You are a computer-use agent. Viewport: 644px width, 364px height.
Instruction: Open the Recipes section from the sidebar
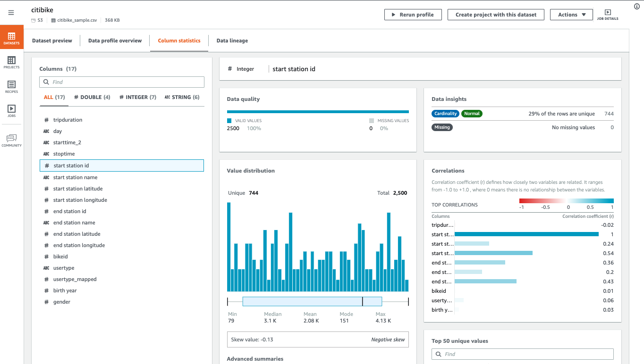tap(11, 87)
